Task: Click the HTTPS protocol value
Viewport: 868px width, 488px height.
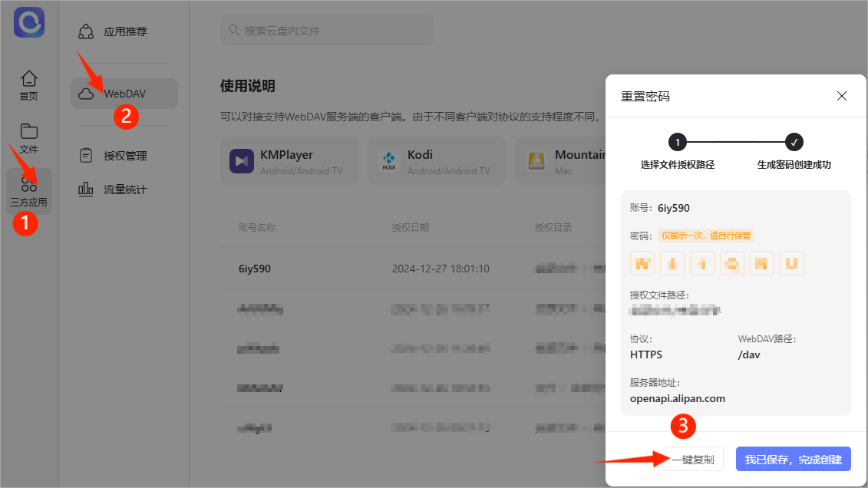Action: click(646, 354)
